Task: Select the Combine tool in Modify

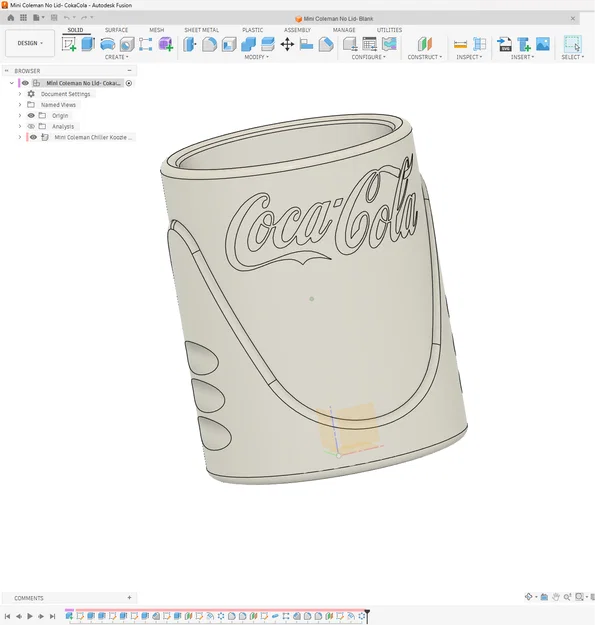Action: coord(248,44)
